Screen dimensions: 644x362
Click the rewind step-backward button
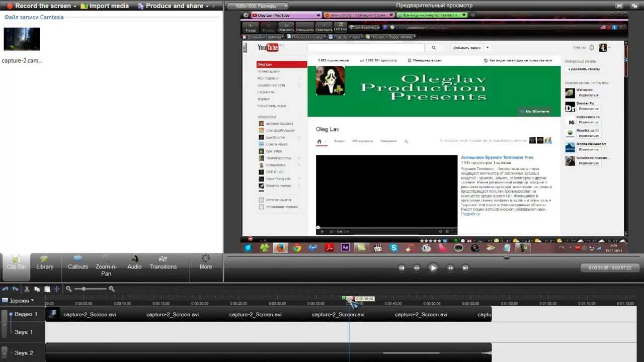point(417,268)
